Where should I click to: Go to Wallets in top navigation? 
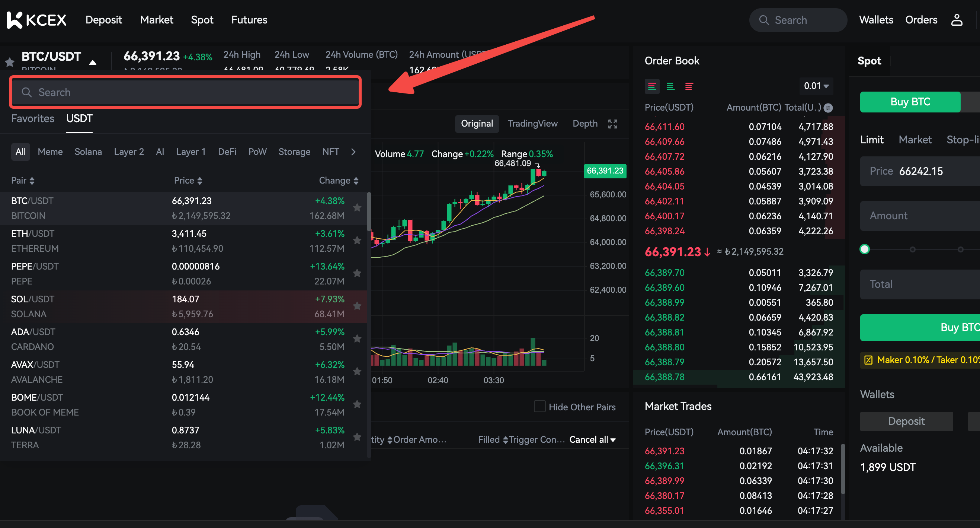(876, 20)
